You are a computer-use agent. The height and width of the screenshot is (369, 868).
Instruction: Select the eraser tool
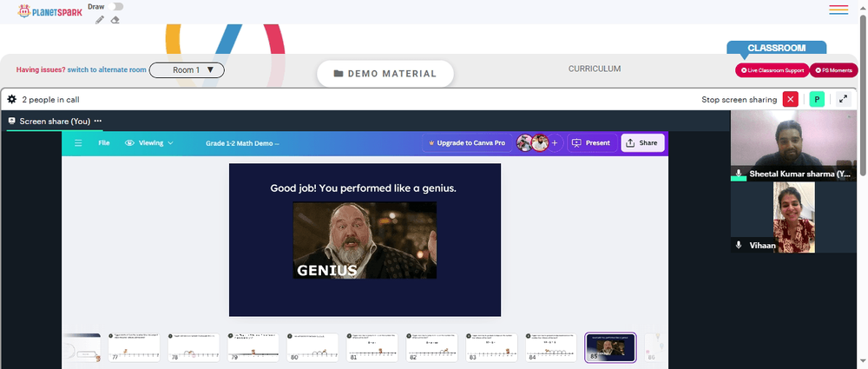[x=115, y=20]
